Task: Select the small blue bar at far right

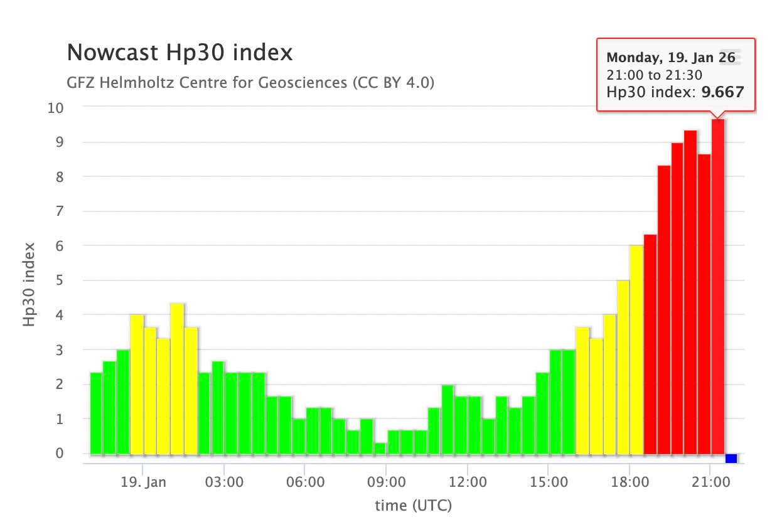Action: click(731, 458)
